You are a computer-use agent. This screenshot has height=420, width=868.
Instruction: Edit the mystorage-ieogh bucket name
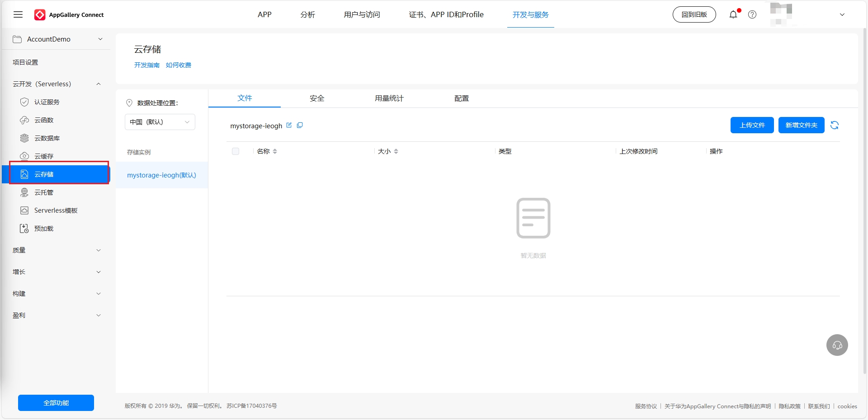point(289,126)
